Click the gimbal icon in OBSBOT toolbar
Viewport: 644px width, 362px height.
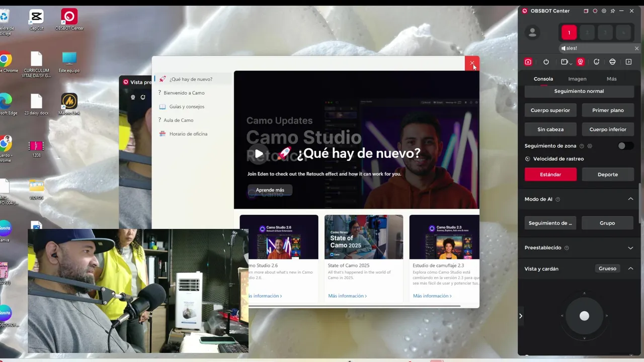tap(612, 62)
